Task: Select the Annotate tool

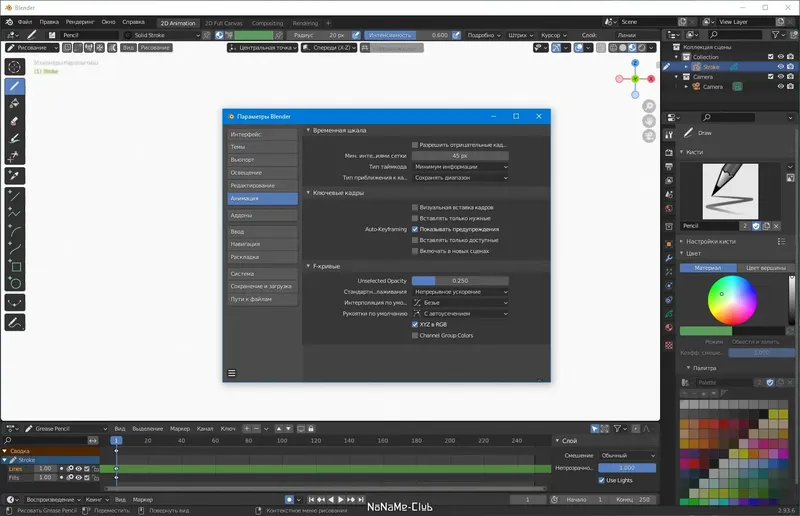Action: tap(15, 323)
